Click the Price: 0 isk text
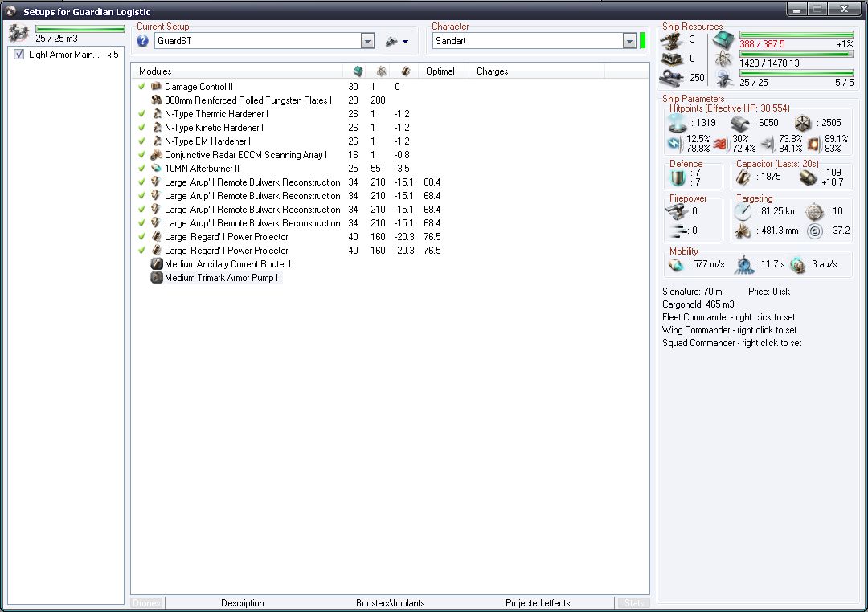 tap(769, 292)
